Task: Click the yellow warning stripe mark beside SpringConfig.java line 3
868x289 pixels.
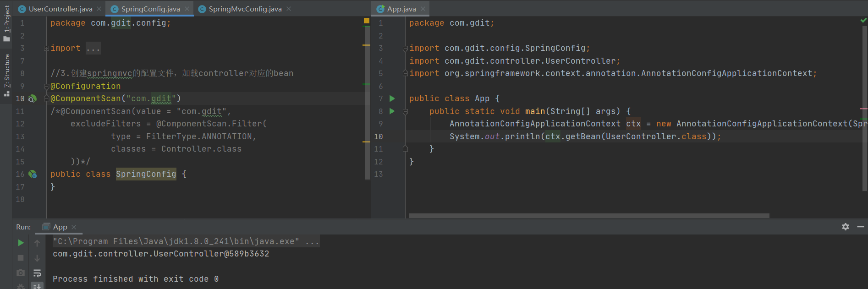Action: (366, 45)
